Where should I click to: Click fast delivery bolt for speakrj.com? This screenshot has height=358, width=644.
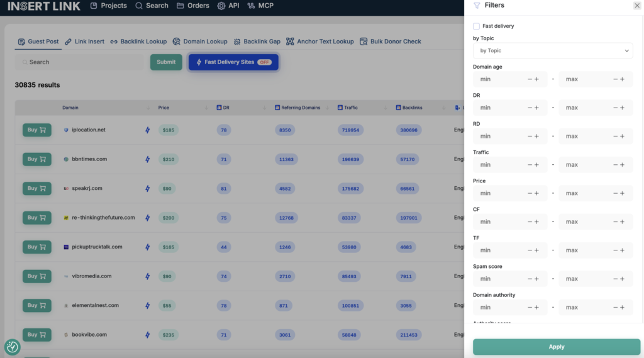pyautogui.click(x=147, y=189)
